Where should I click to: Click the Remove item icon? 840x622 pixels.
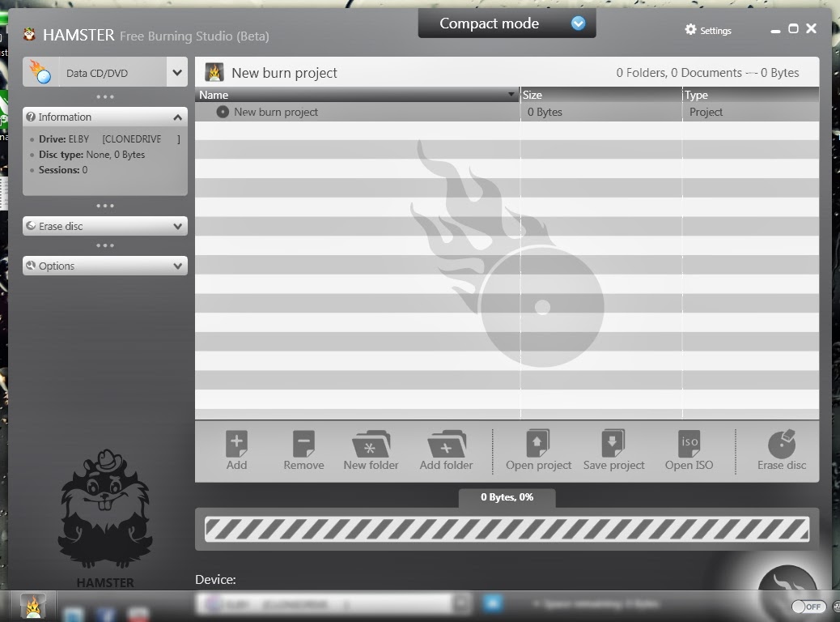(303, 444)
